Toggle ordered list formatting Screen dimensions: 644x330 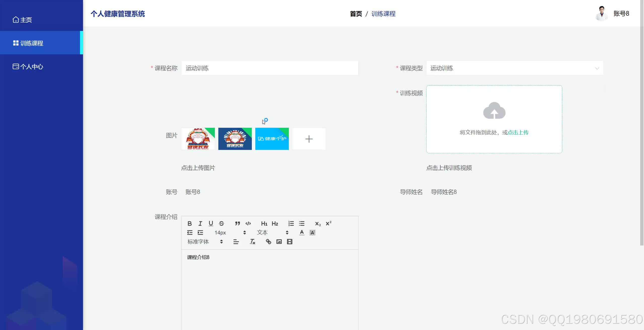291,223
